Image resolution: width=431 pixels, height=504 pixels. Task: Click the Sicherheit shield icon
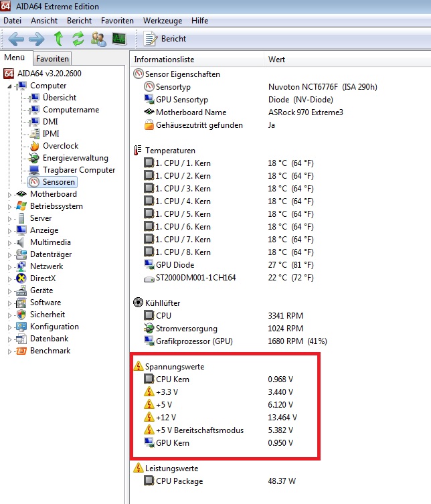tap(21, 315)
